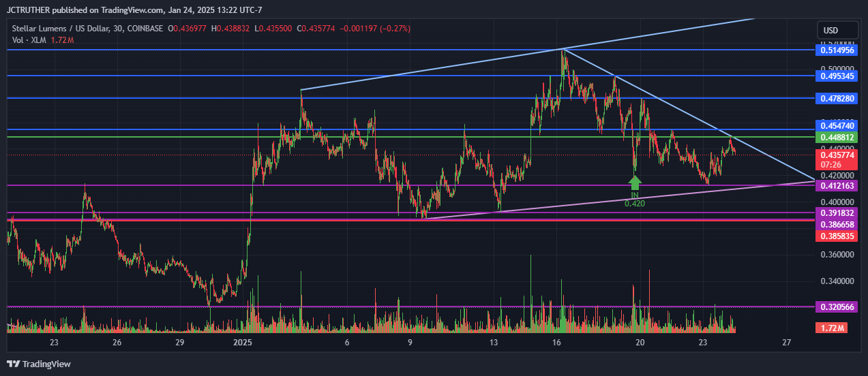Click the 20 date axis label
This screenshot has width=868, height=376.
(640, 342)
